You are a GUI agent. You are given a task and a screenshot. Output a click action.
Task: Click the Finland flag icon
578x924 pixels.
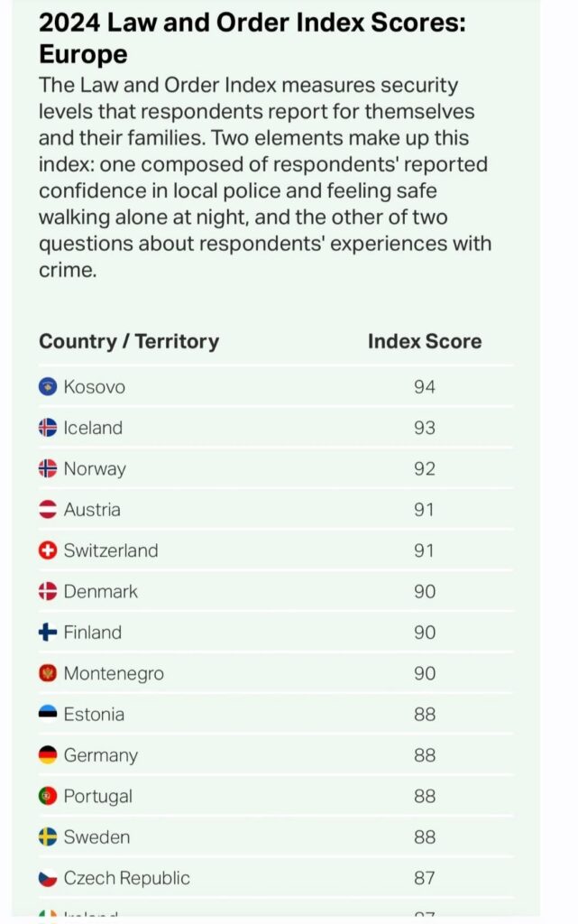(x=48, y=633)
